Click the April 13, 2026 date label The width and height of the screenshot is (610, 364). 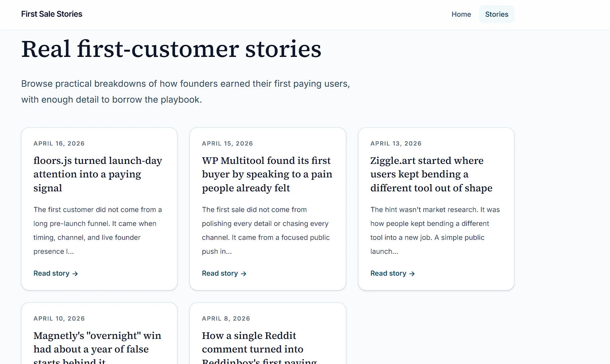point(396,144)
